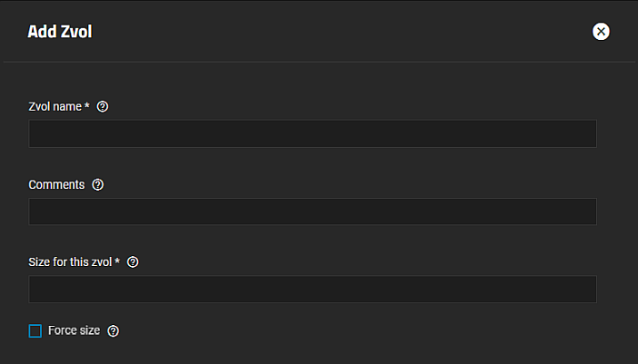Click the Force size label text

click(x=74, y=331)
